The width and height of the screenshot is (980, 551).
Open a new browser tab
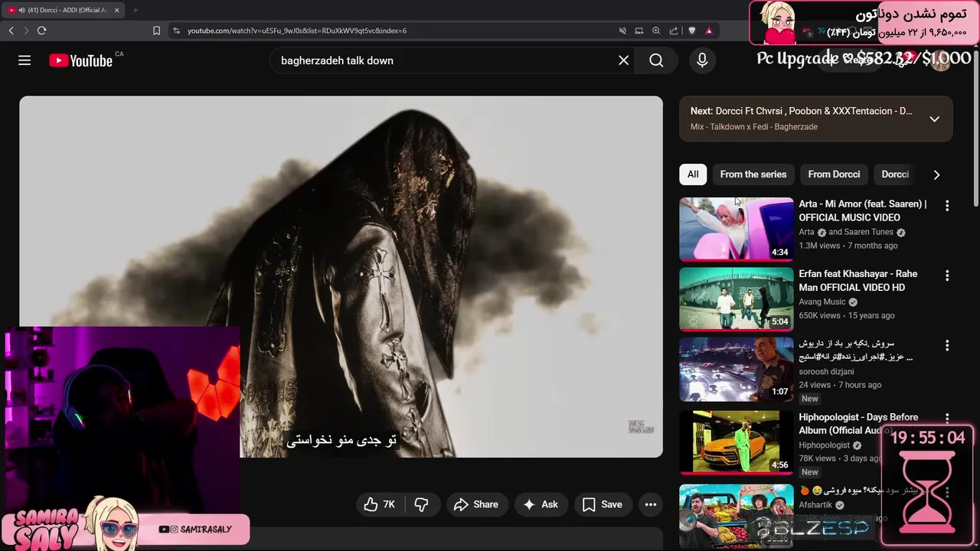pos(136,10)
